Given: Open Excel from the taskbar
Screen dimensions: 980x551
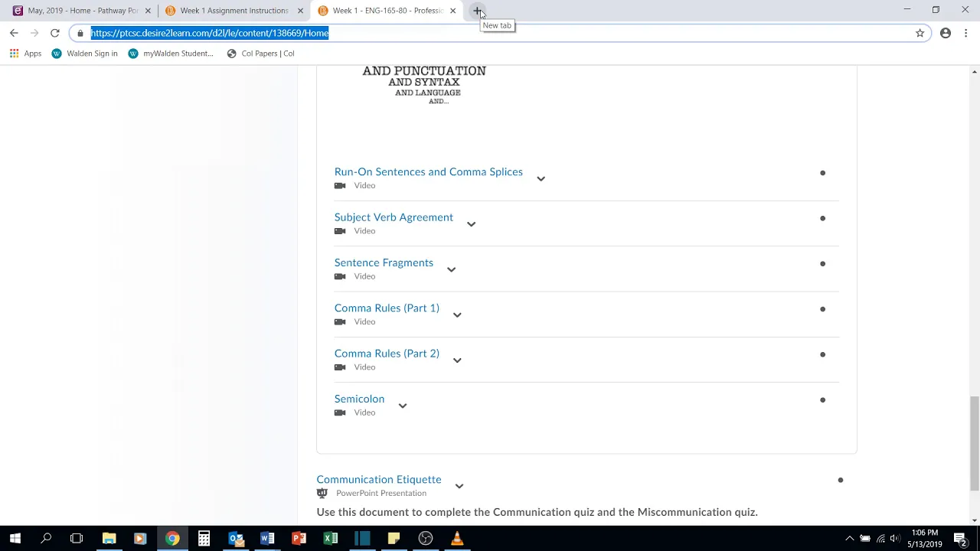Looking at the screenshot, I should (x=331, y=539).
